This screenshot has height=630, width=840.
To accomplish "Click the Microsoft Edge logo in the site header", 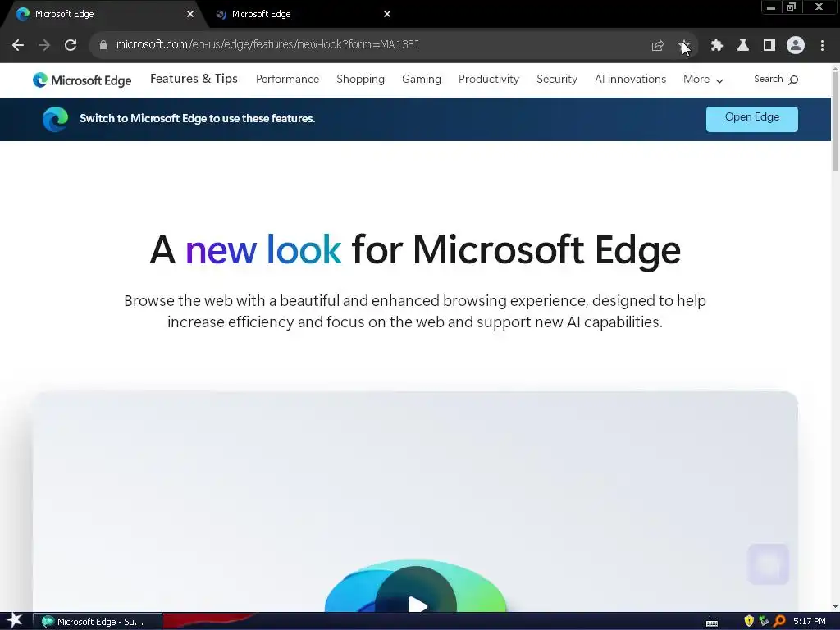I will coord(82,80).
